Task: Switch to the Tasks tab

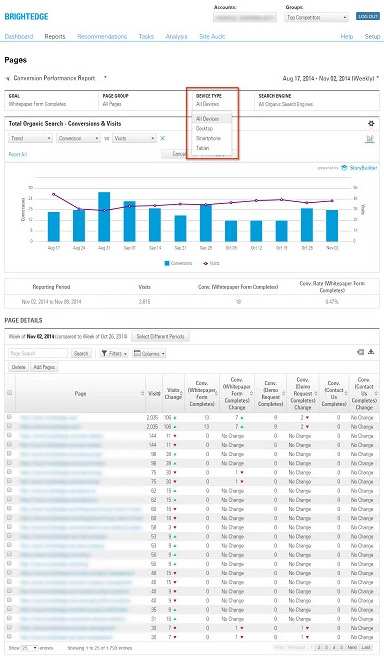Action: (146, 36)
